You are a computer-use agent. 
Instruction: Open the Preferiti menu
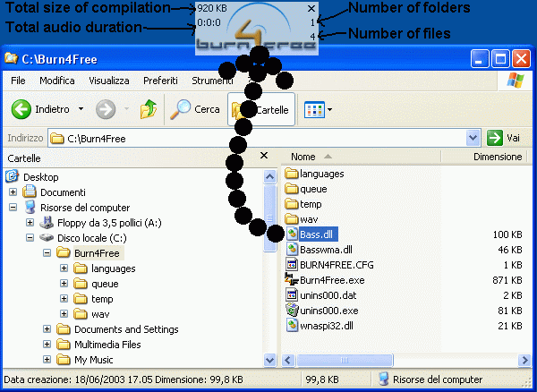[x=160, y=81]
